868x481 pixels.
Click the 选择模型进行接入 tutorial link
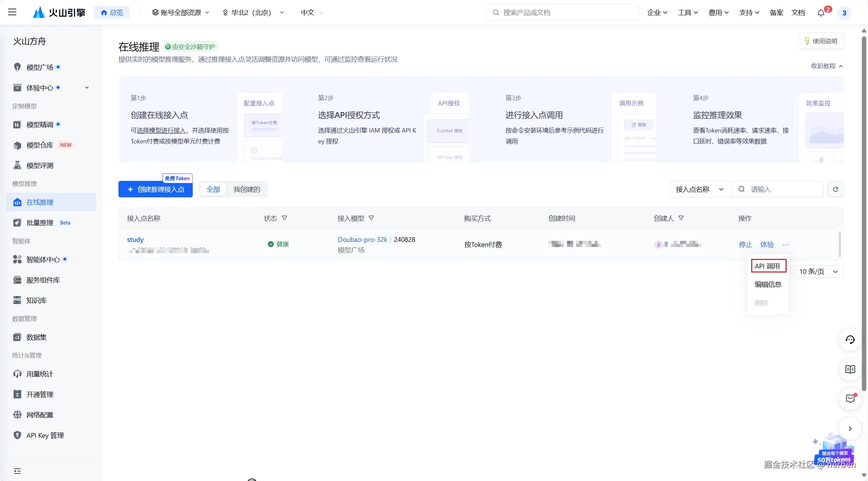(x=161, y=130)
